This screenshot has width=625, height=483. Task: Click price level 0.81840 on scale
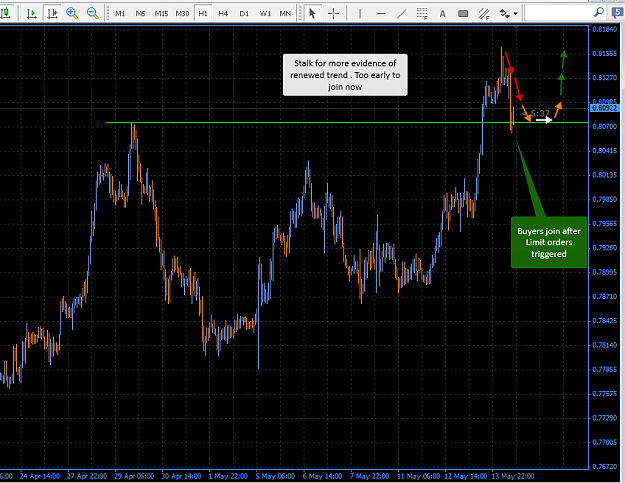point(604,29)
